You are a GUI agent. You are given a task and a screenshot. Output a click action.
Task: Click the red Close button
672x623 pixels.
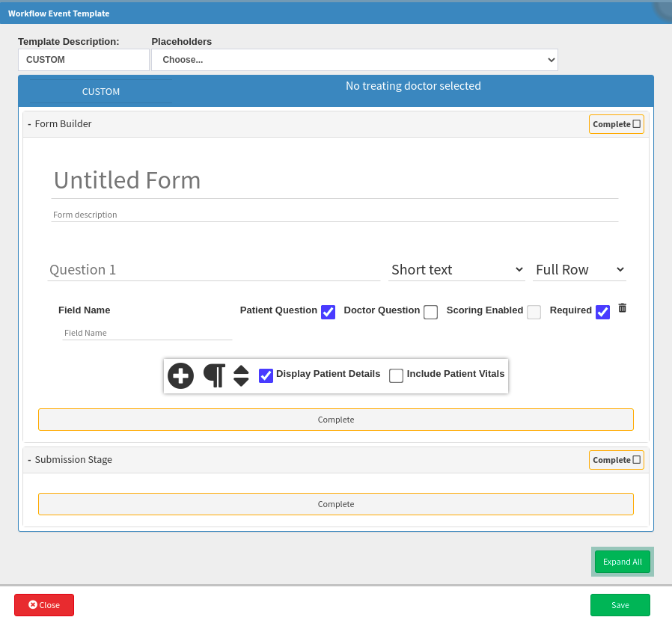(44, 605)
